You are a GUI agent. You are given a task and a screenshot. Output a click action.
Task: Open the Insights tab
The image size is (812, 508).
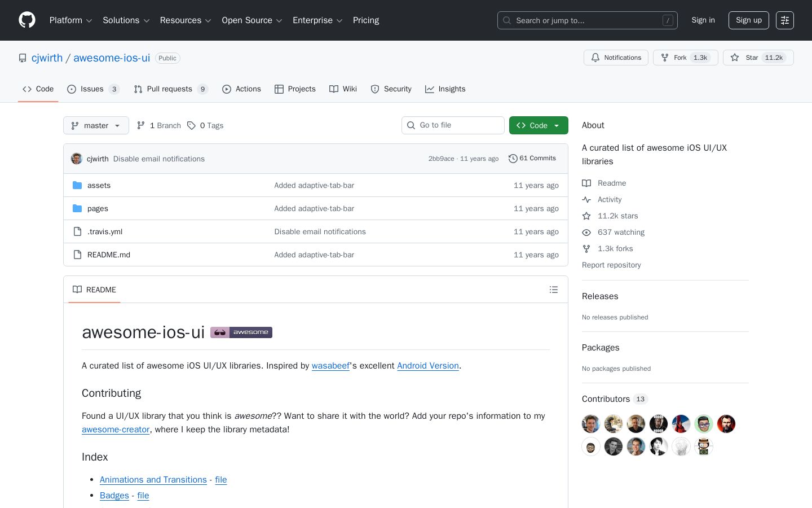pyautogui.click(x=445, y=89)
